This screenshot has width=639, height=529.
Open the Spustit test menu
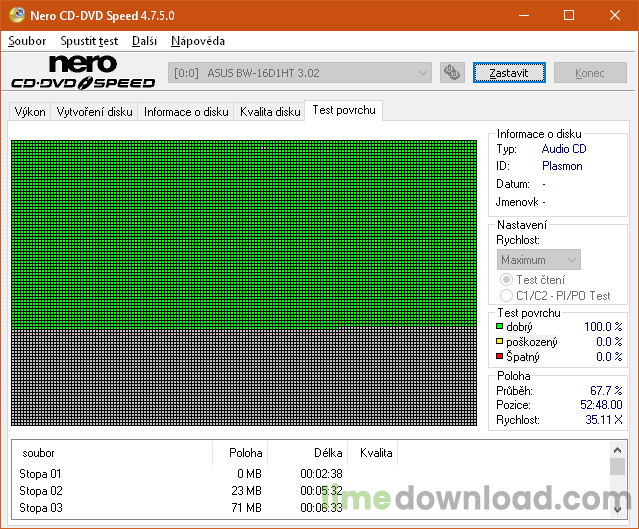[89, 41]
